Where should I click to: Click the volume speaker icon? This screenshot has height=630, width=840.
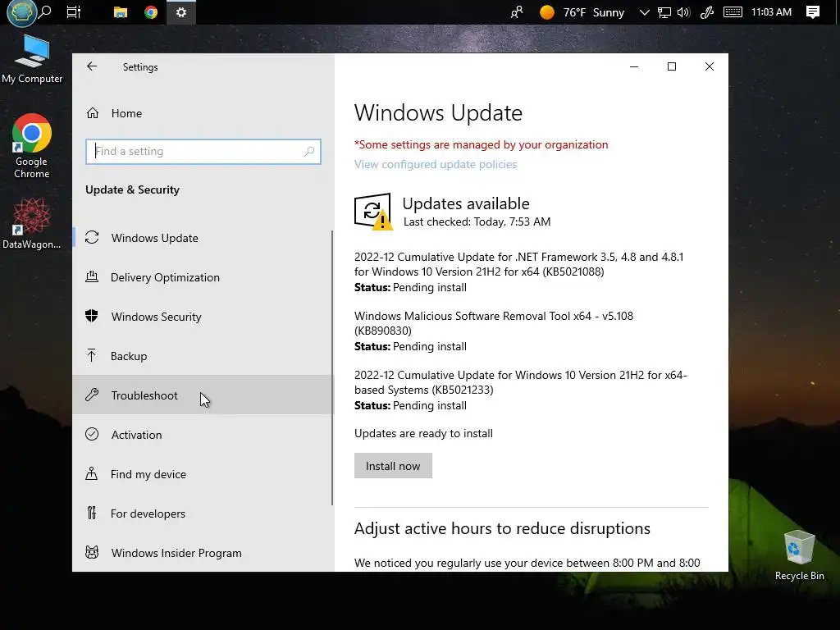[x=683, y=11]
